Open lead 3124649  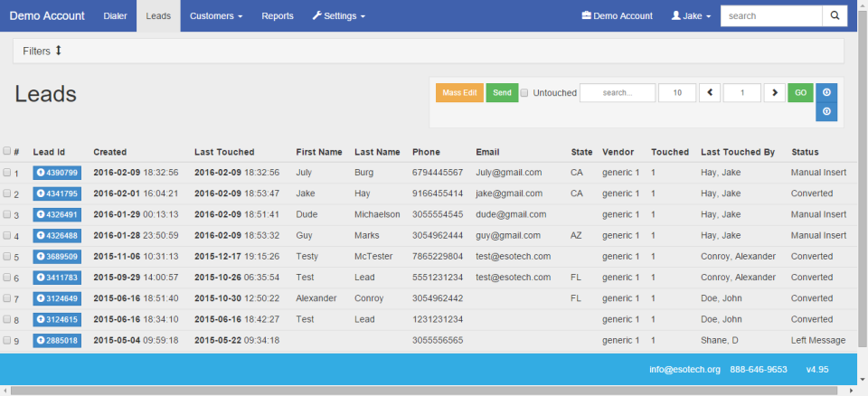(x=57, y=298)
